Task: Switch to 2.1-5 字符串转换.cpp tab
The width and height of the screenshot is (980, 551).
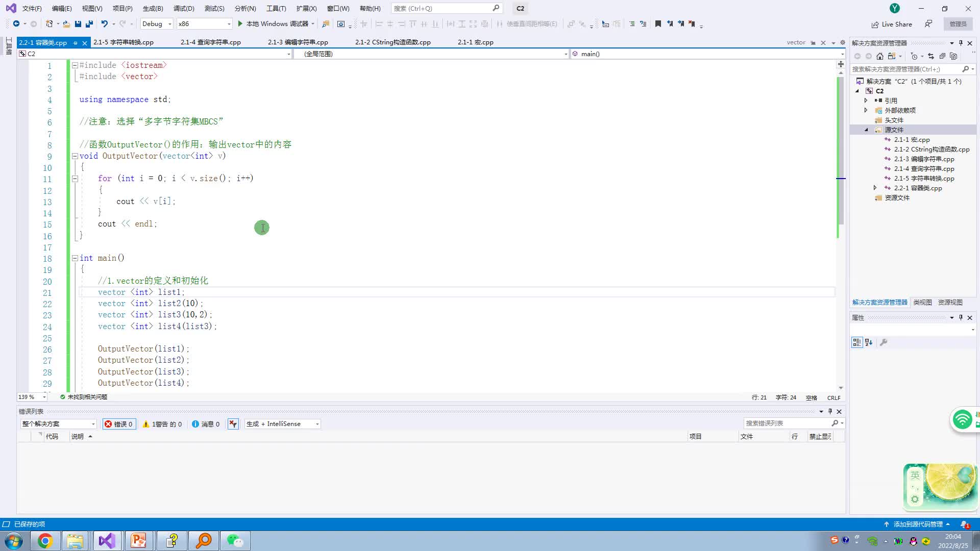Action: [124, 42]
